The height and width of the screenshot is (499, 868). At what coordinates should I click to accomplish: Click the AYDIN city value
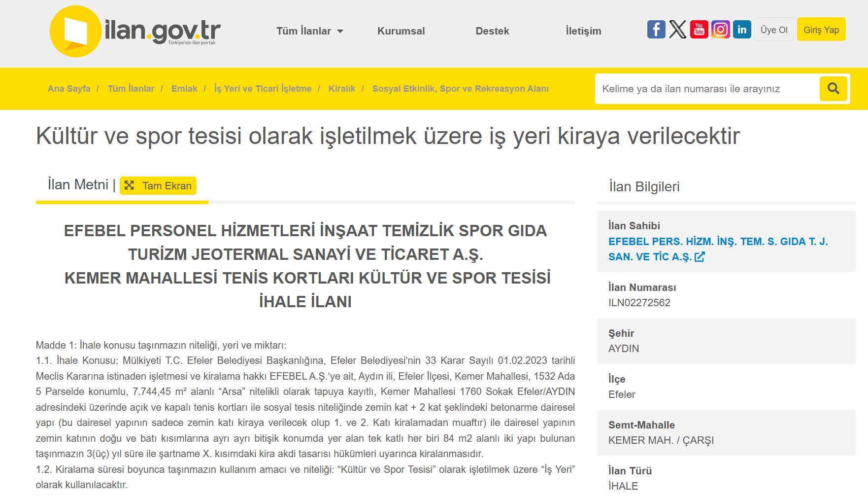624,349
